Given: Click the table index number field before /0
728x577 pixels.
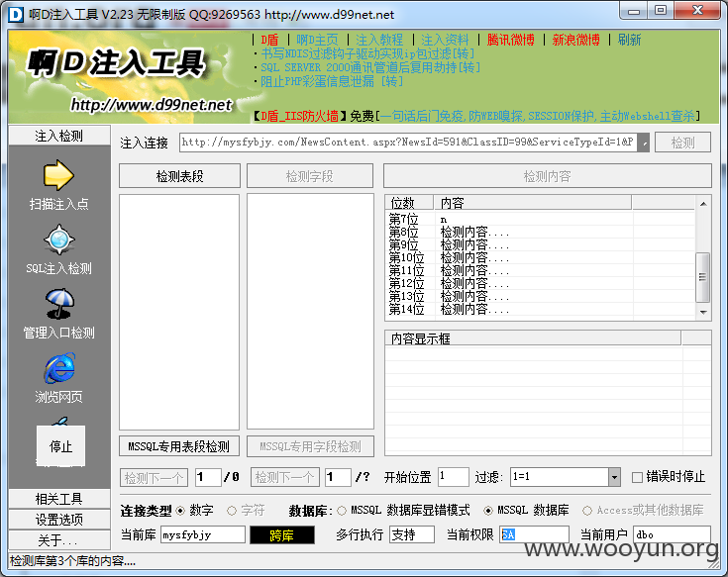Looking at the screenshot, I should (x=208, y=477).
